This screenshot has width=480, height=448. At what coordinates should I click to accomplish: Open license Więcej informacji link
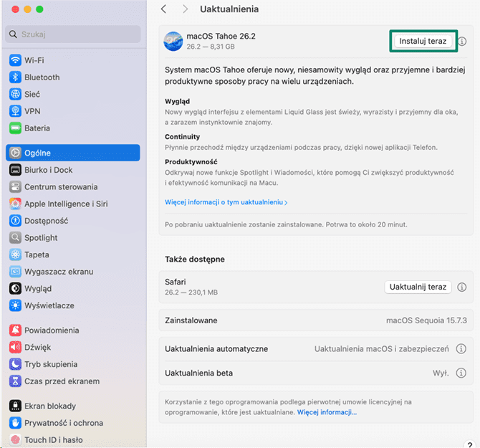(x=327, y=412)
